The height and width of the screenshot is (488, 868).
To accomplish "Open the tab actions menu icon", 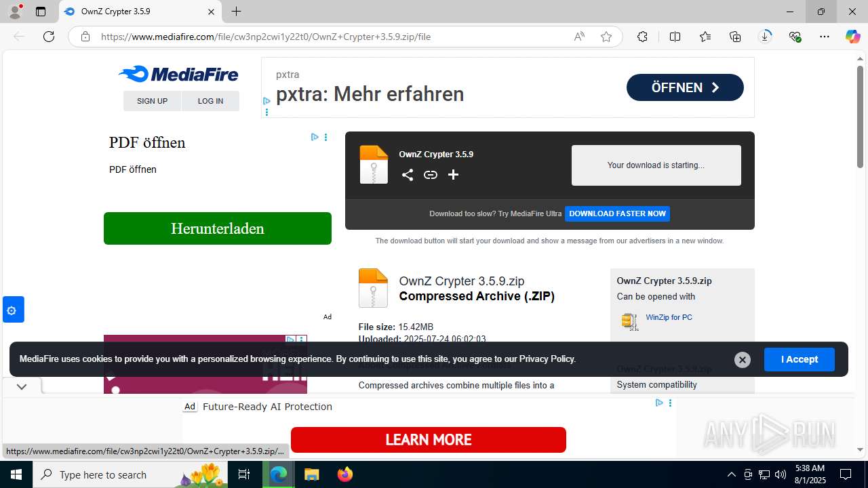I will point(41,12).
